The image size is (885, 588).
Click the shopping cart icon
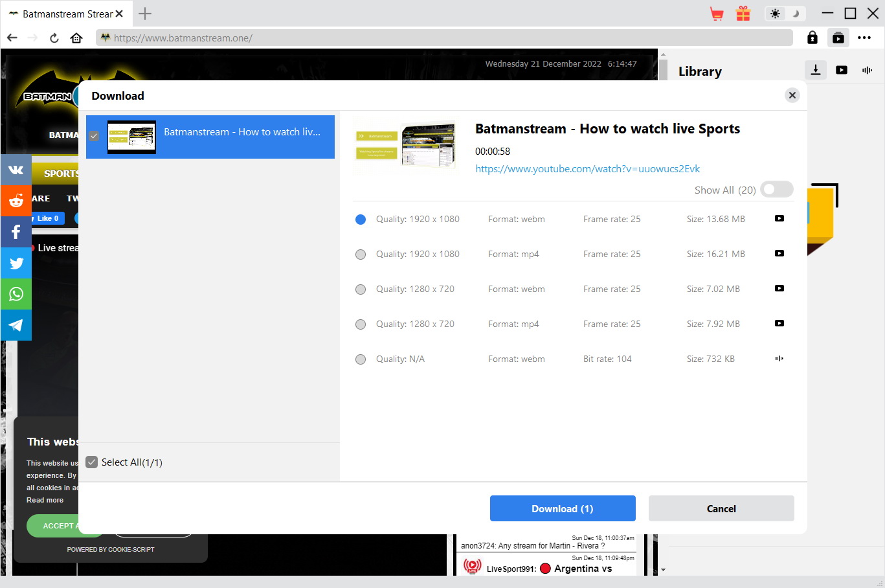coord(716,13)
